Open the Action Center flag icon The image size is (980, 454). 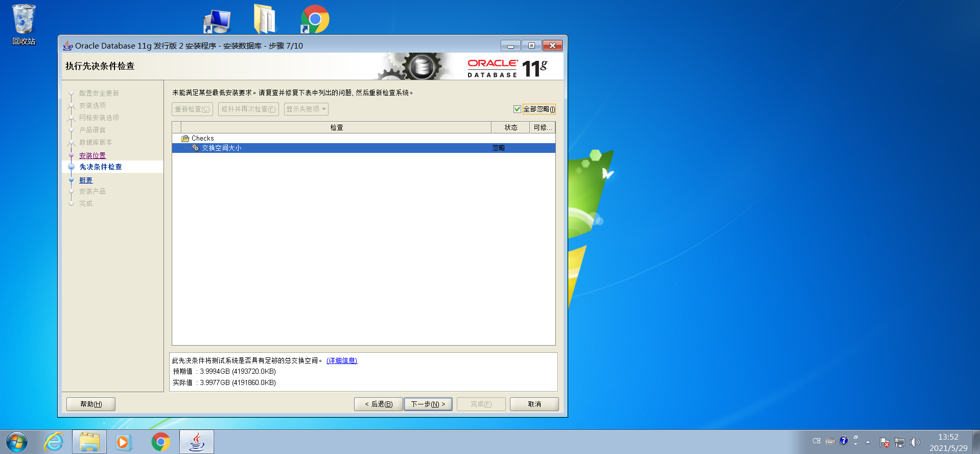(x=884, y=442)
